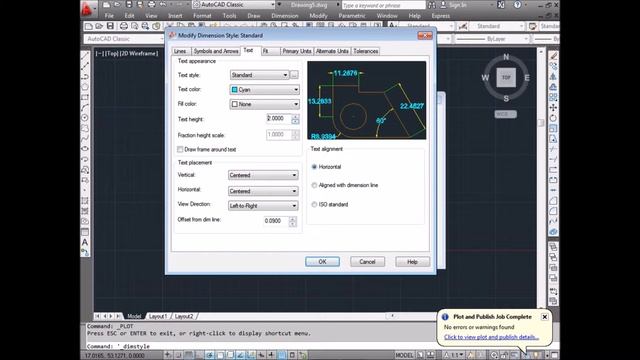Click the text style browse ellipsis button
This screenshot has width=640, height=360.
pyautogui.click(x=294, y=75)
